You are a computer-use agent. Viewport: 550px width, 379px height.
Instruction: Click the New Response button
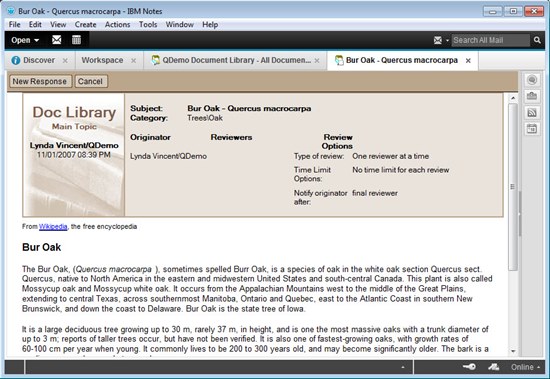point(40,81)
